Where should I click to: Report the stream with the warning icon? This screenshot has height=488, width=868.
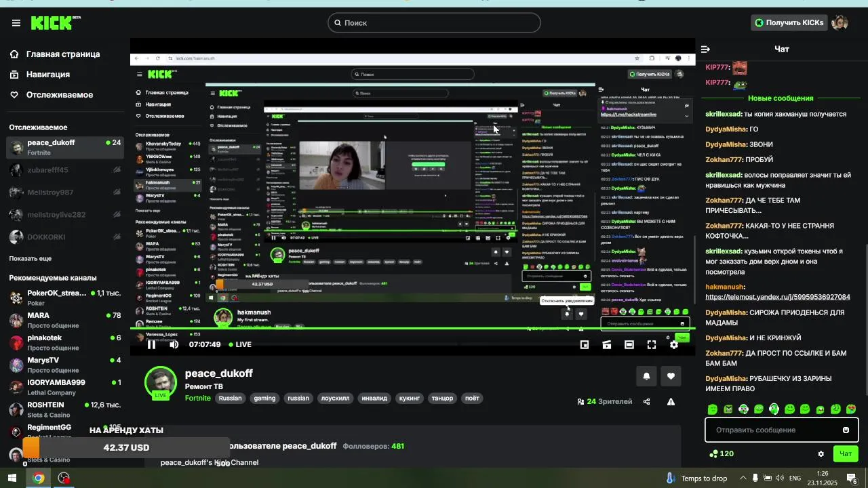point(671,401)
